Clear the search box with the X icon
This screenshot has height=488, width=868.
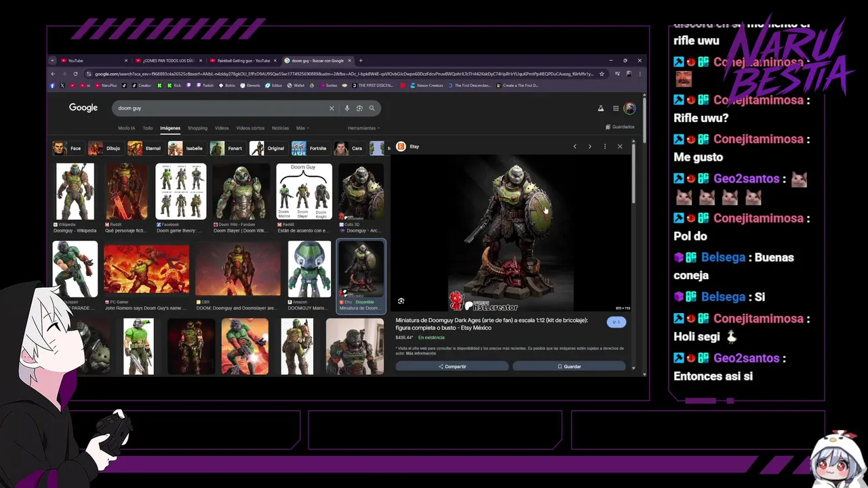(332, 108)
